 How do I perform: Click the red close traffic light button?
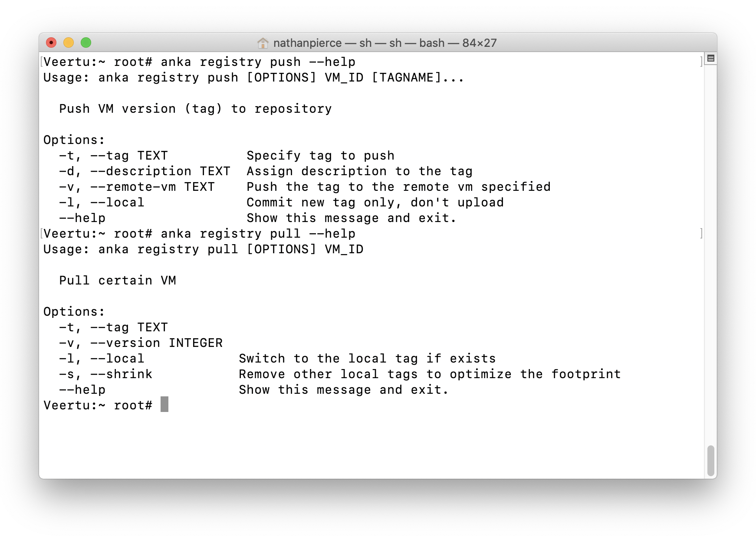pyautogui.click(x=52, y=43)
